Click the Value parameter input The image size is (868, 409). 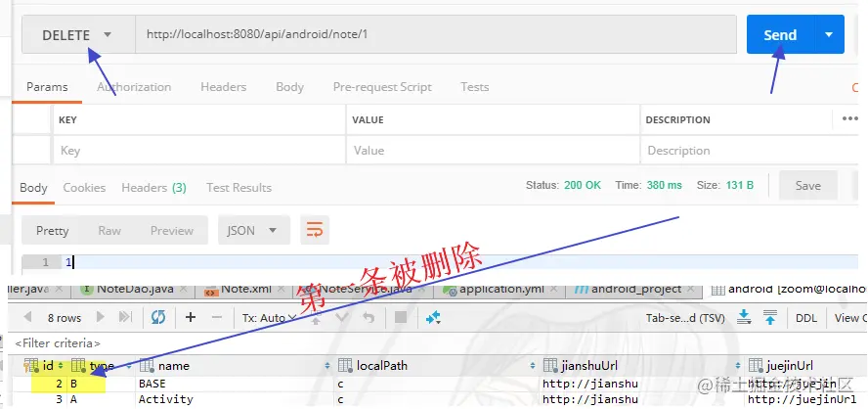pyautogui.click(x=493, y=150)
